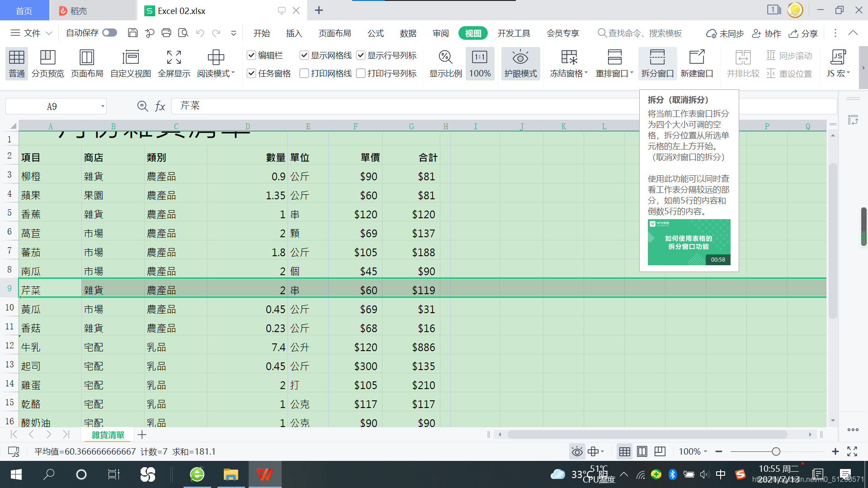Image resolution: width=868 pixels, height=488 pixels.
Task: Play the split window tutorial video thumbnail
Action: tap(689, 242)
